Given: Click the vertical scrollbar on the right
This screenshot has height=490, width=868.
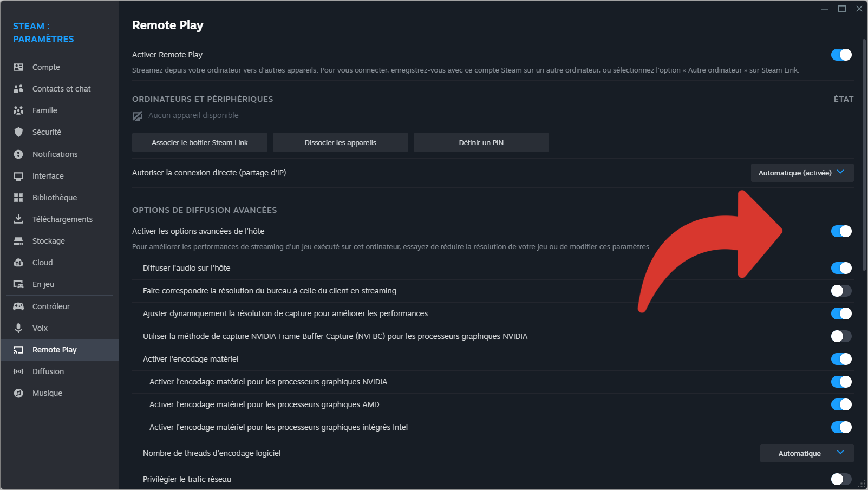Looking at the screenshot, I should tap(864, 154).
